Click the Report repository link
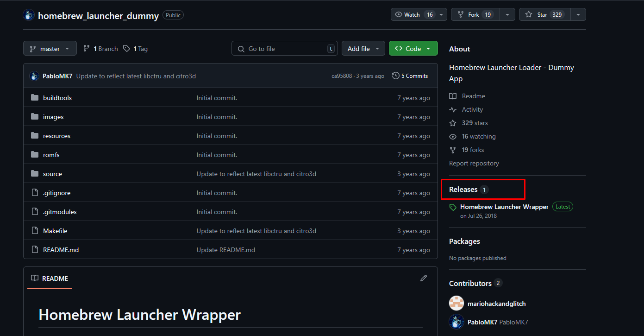644x336 pixels. click(474, 163)
